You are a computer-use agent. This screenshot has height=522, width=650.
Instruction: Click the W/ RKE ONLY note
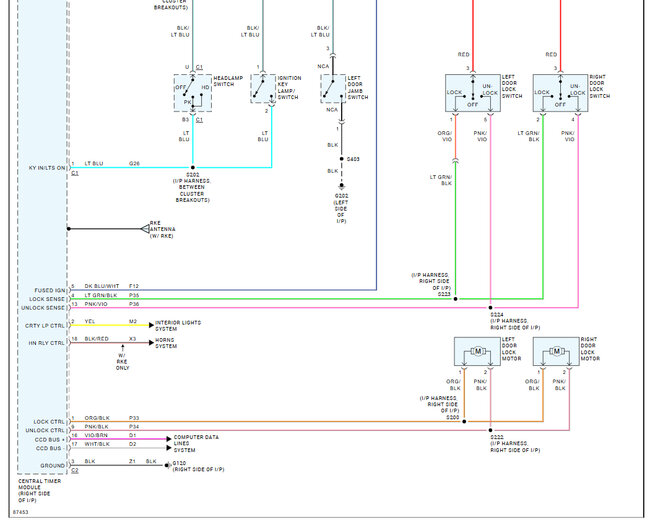[122, 362]
